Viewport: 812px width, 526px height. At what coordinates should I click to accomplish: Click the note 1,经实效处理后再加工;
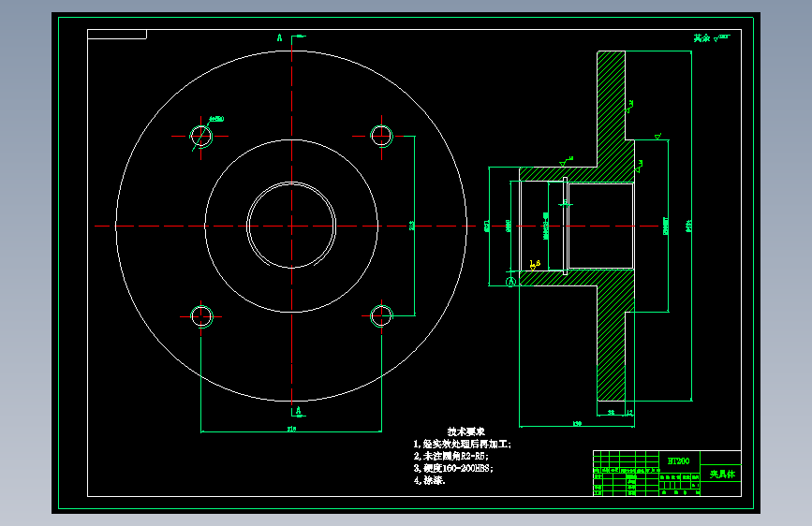462,444
